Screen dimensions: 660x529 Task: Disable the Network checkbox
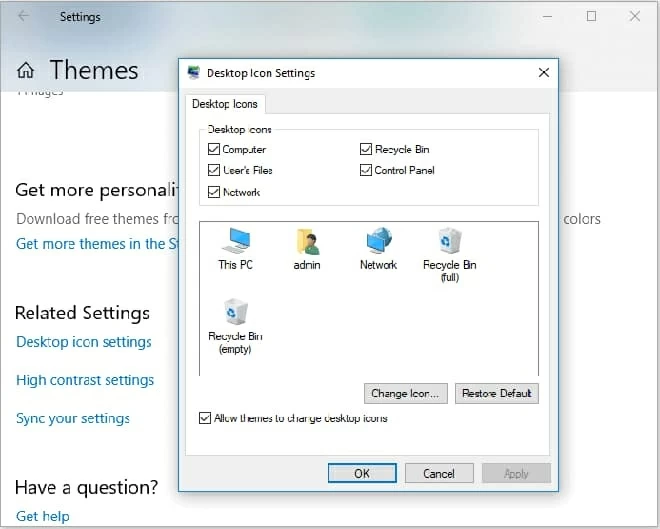(x=214, y=192)
